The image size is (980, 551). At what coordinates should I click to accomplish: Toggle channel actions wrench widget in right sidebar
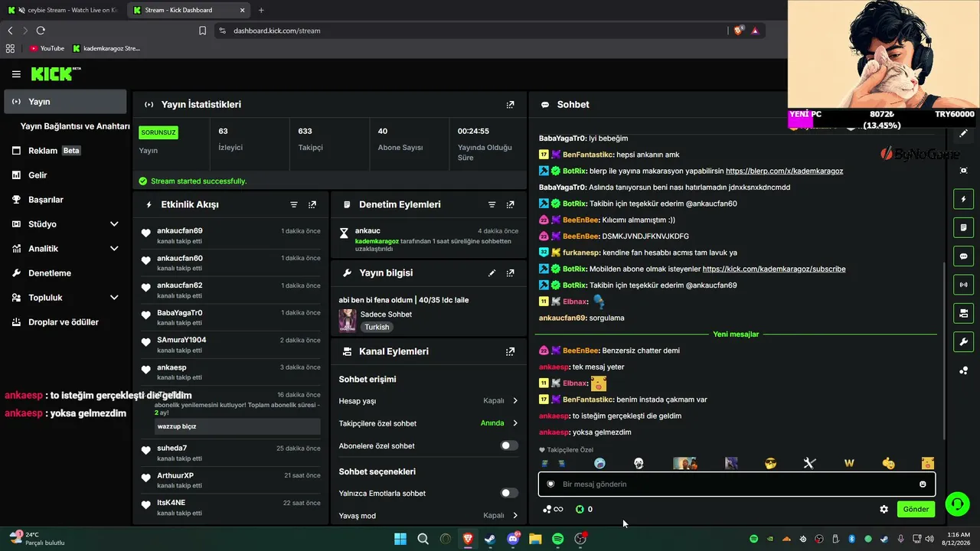point(963,341)
